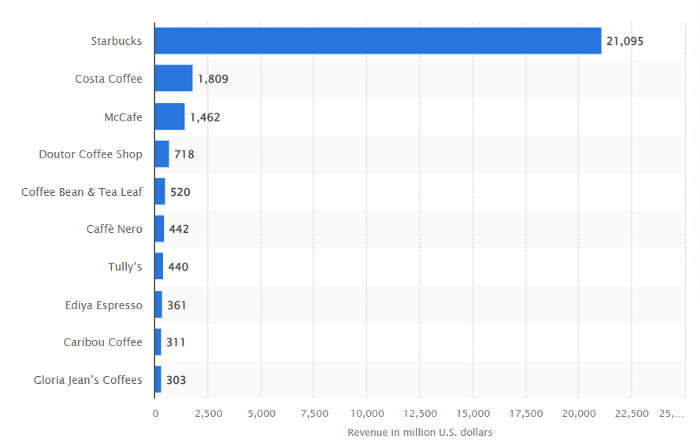Click the 7,500 axis tick label
700x442 pixels.
click(x=315, y=414)
